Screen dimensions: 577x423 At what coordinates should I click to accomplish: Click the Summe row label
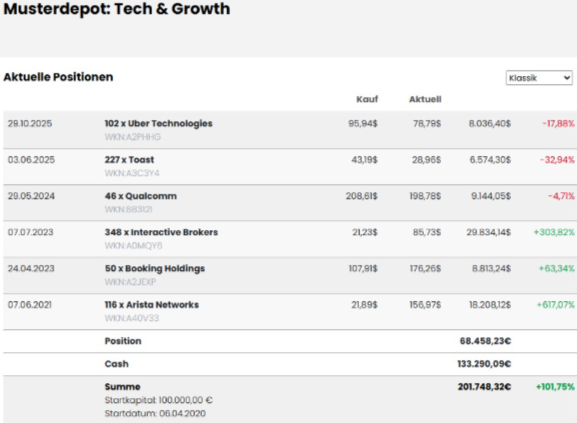123,387
